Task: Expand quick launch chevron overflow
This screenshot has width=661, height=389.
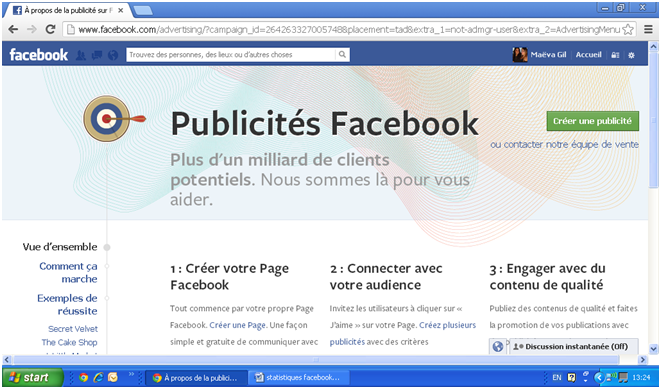Action: [131, 373]
